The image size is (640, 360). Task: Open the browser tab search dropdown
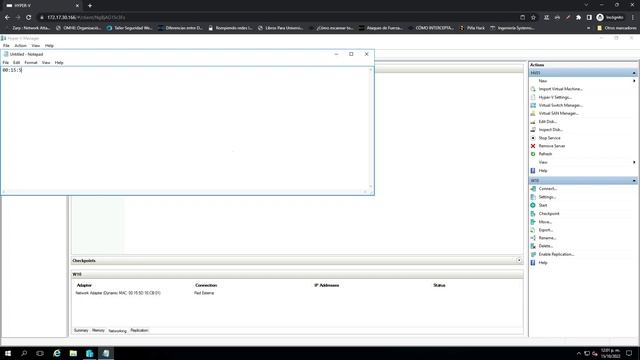coord(586,5)
